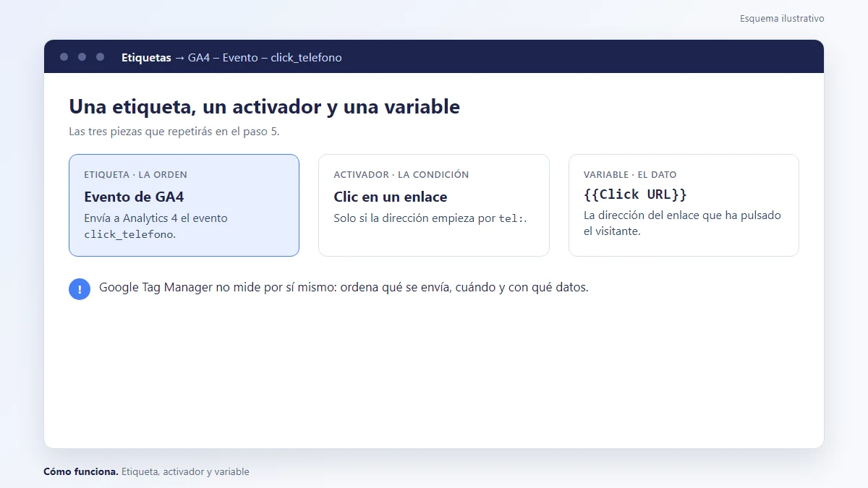Screen dimensions: 868x488
Task: Click the first window dot in the title bar
Action: coord(64,56)
